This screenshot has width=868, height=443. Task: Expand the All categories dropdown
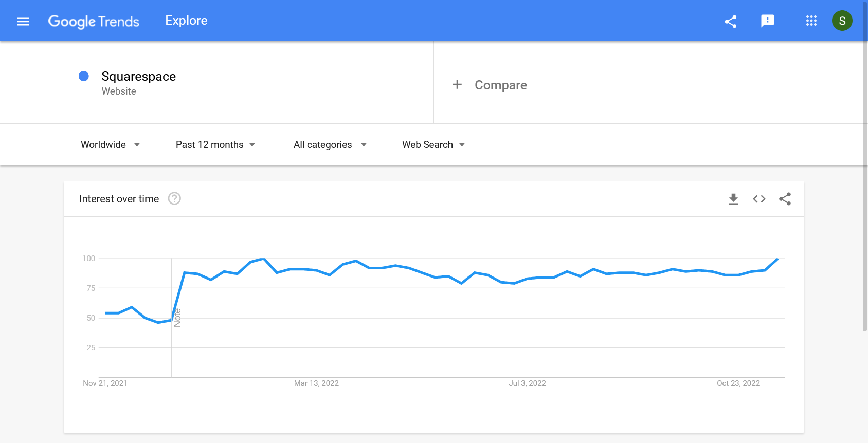pos(330,145)
